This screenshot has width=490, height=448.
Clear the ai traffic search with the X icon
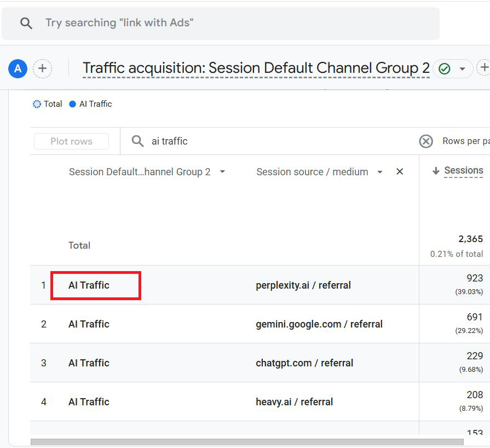pos(426,141)
